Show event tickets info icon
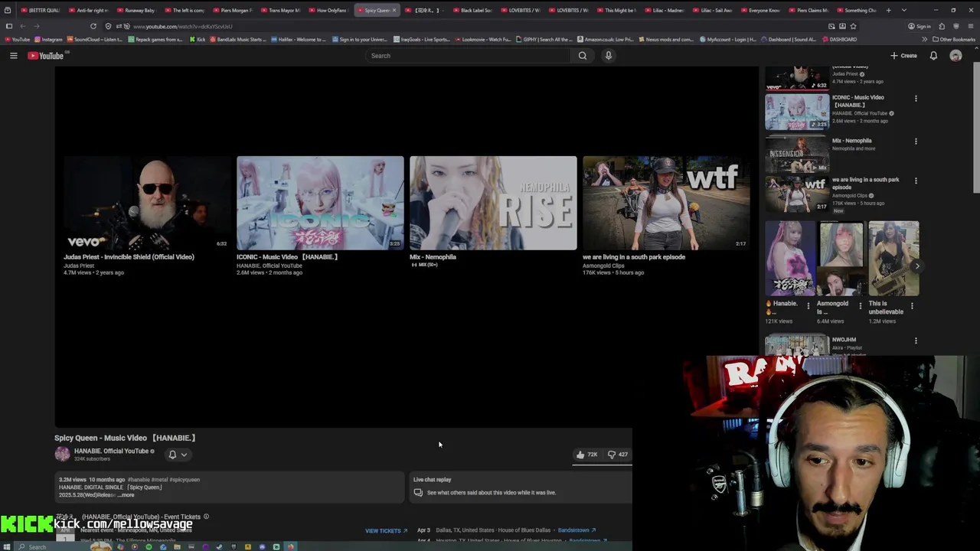The height and width of the screenshot is (551, 980). (206, 517)
